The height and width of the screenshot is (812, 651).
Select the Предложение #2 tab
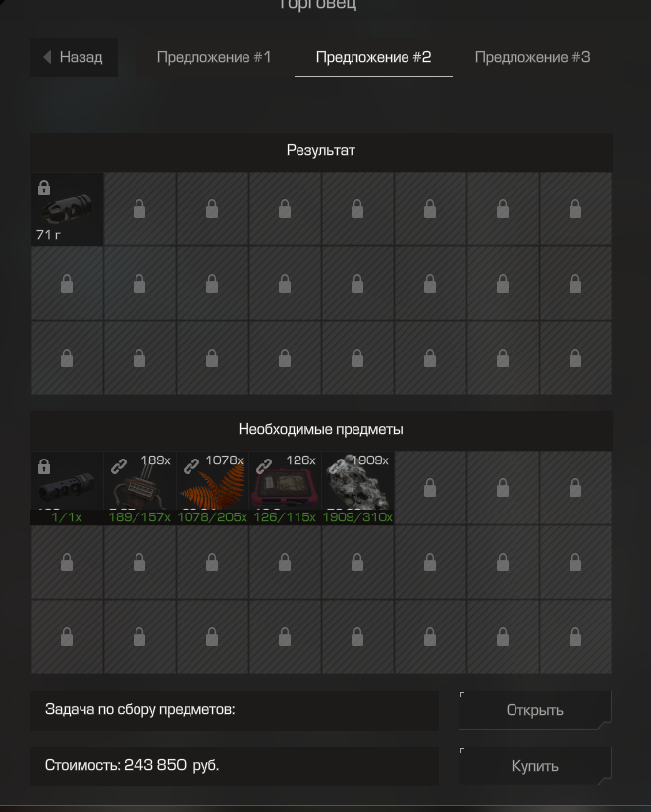coord(373,57)
